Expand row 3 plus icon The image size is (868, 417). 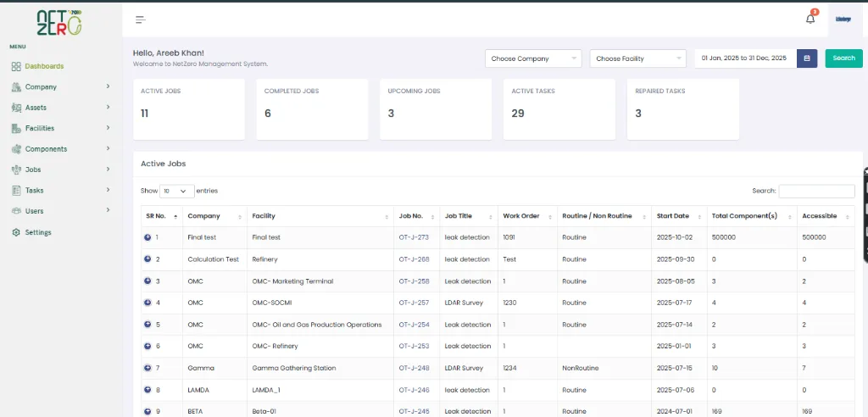pos(147,281)
